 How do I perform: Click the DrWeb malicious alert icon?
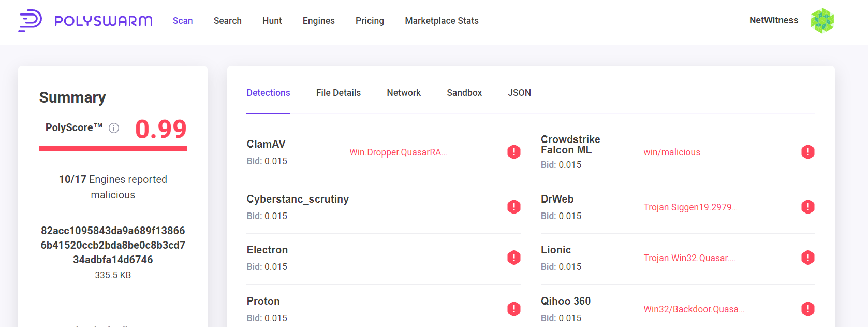click(x=807, y=207)
